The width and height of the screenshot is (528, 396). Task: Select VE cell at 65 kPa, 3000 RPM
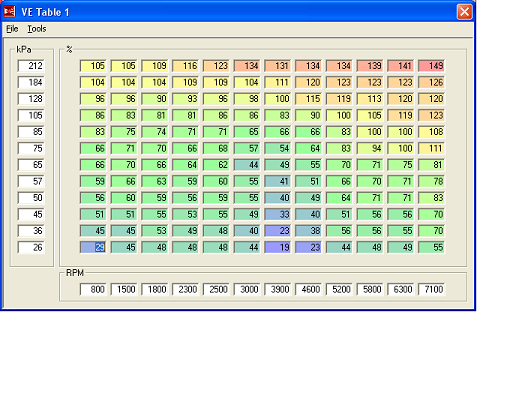pyautogui.click(x=247, y=165)
